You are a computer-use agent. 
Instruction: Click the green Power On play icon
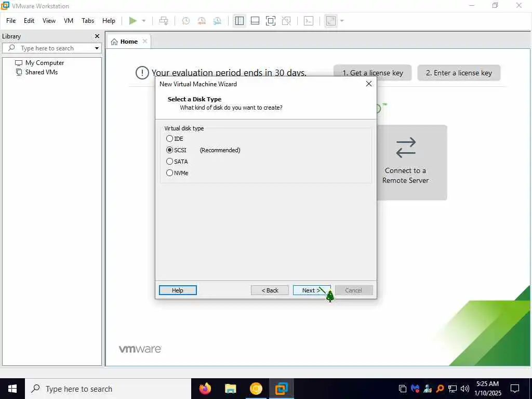[132, 21]
